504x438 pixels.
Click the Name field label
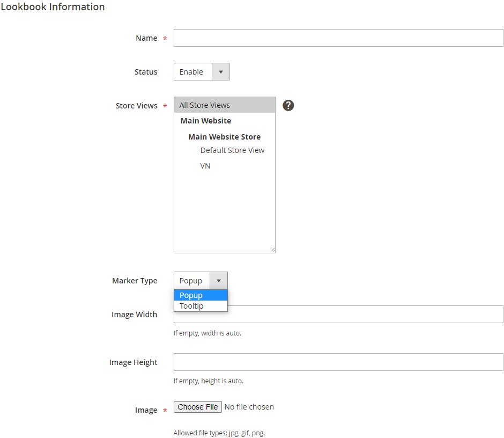click(x=146, y=38)
